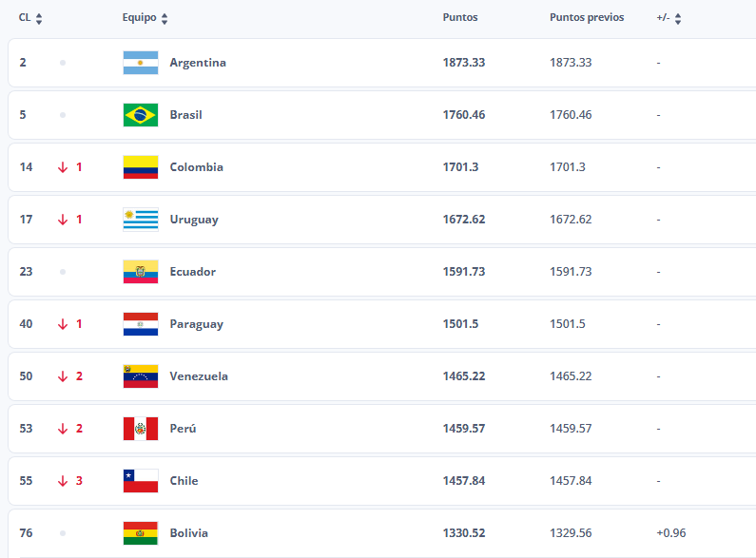The image size is (756, 558).
Task: Click the Uruguay flag icon
Action: [141, 220]
